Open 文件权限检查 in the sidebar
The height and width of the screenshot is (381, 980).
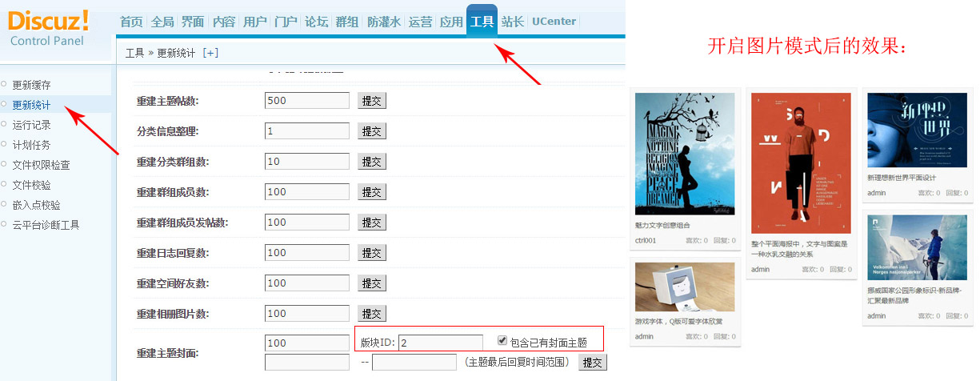coord(41,165)
